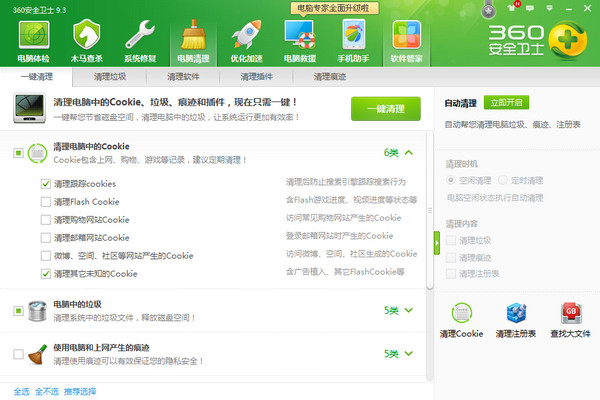Switch to the 清理垃圾 tab
The height and width of the screenshot is (400, 600).
(x=110, y=76)
